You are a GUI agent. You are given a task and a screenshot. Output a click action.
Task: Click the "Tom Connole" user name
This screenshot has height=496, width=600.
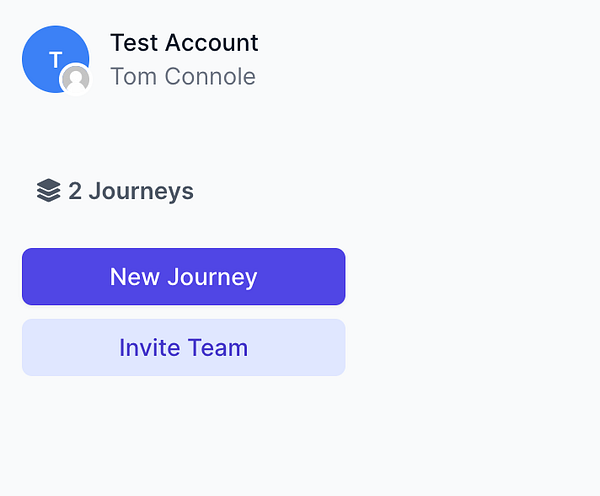(x=183, y=76)
